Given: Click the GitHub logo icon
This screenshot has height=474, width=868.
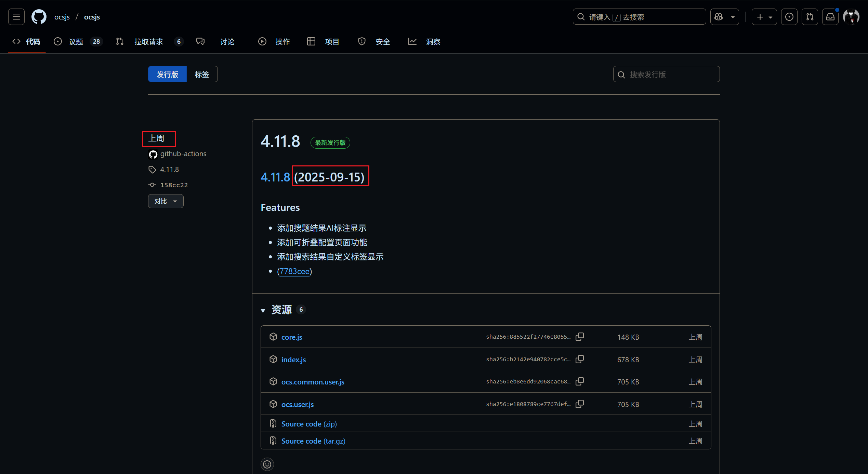Looking at the screenshot, I should tap(39, 17).
